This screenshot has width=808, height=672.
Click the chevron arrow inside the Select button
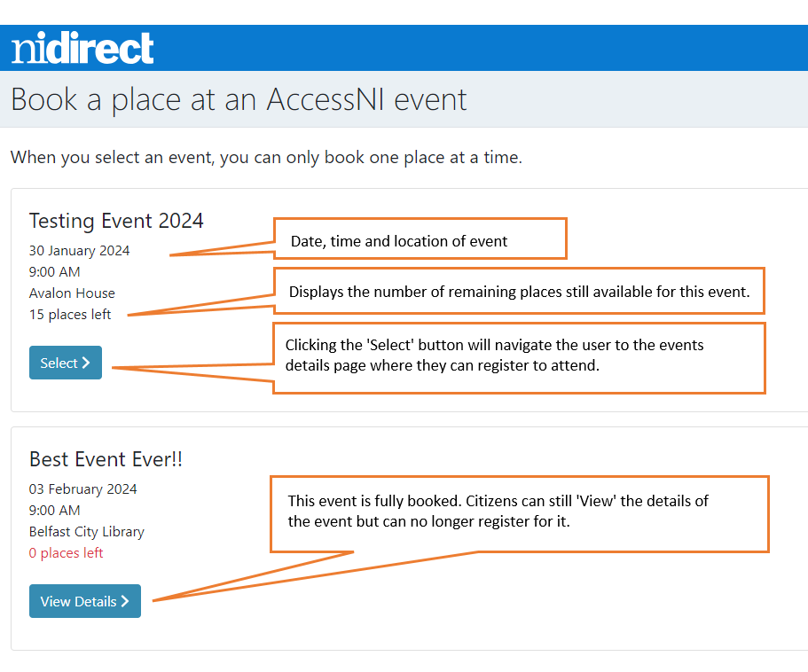[88, 362]
